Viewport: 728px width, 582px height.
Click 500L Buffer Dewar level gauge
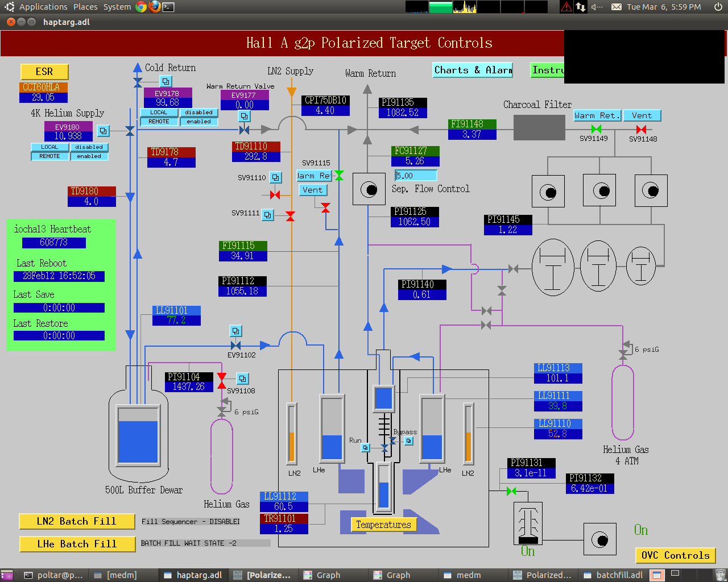138,435
